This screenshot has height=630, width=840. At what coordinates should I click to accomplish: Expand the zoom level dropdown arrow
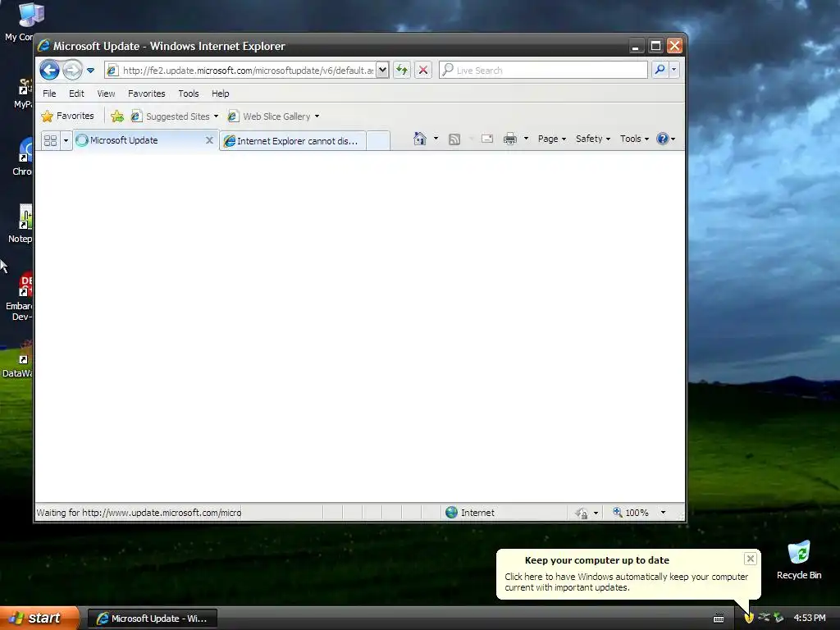click(x=663, y=513)
